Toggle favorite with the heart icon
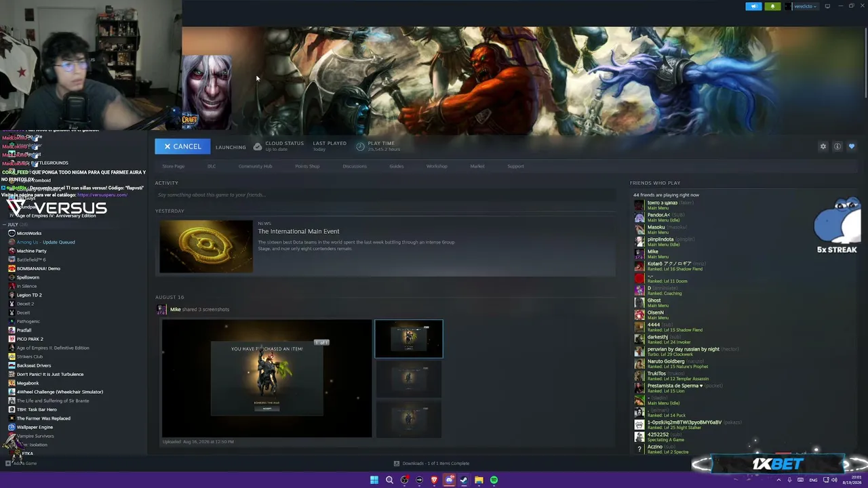 click(x=852, y=146)
